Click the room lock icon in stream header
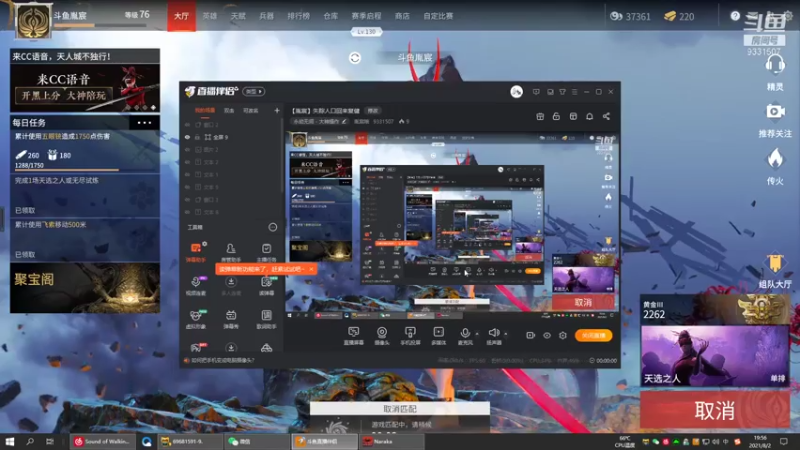Viewport: 800px width, 450px height. pyautogui.click(x=556, y=116)
